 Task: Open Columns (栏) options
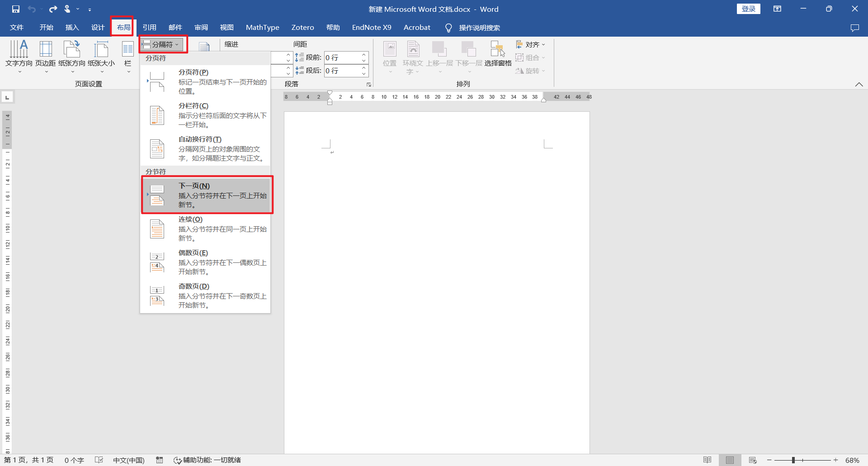[x=128, y=57]
